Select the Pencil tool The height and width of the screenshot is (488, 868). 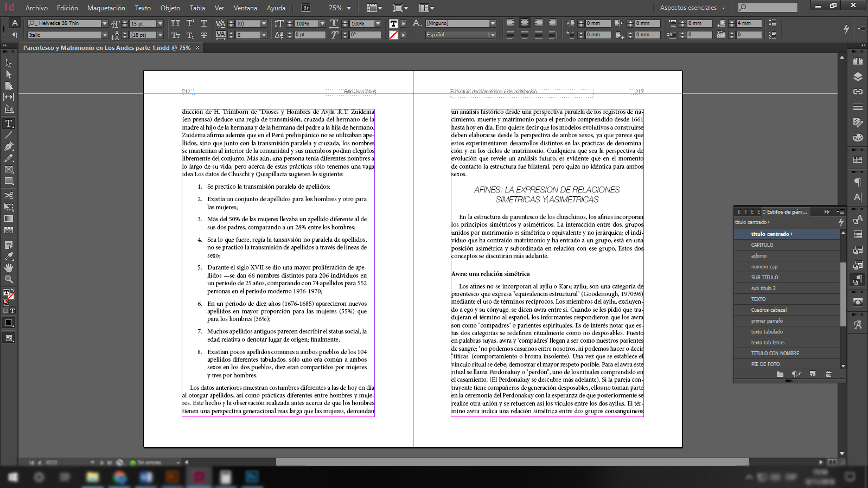[x=9, y=158]
